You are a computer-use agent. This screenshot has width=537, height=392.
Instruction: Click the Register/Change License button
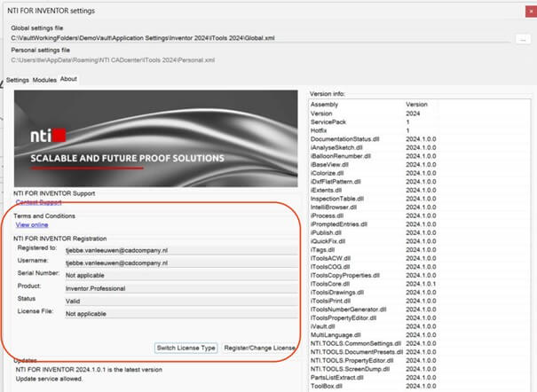(259, 348)
